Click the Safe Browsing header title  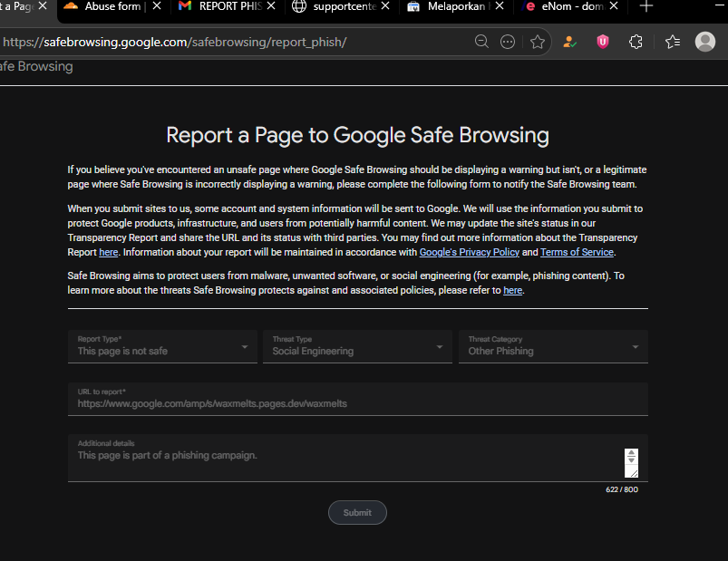click(36, 66)
